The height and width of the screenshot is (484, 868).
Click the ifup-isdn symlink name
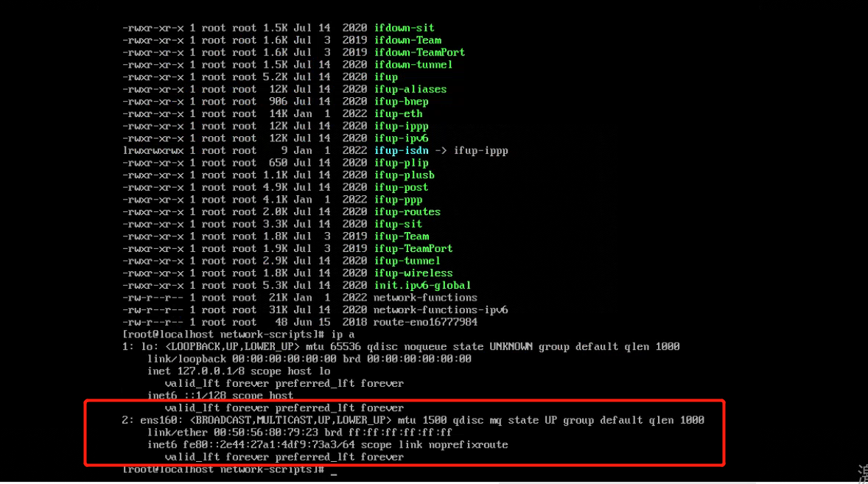(401, 150)
